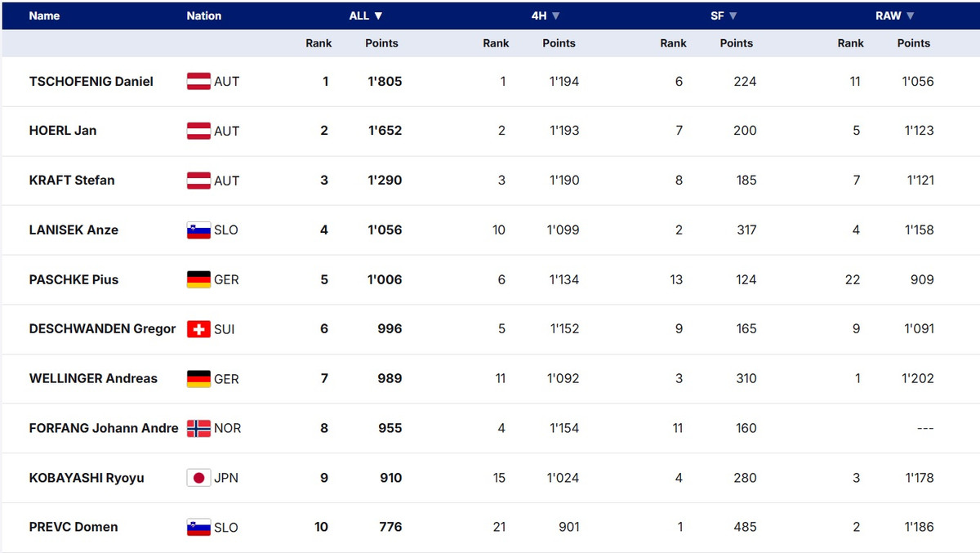This screenshot has width=980, height=553.
Task: Sort standings by RAW column arrow
Action: [910, 16]
